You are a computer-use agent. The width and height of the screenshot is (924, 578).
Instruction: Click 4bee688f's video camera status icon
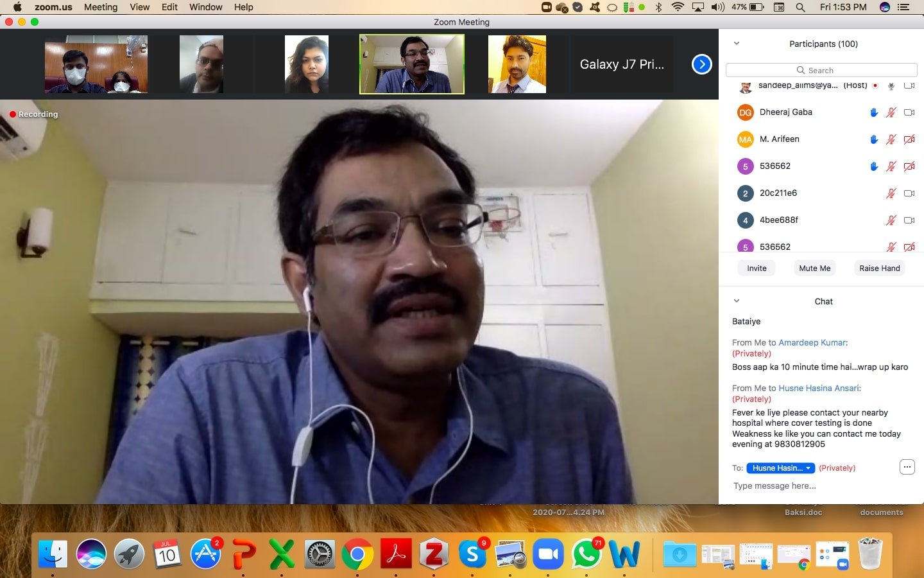coord(909,220)
